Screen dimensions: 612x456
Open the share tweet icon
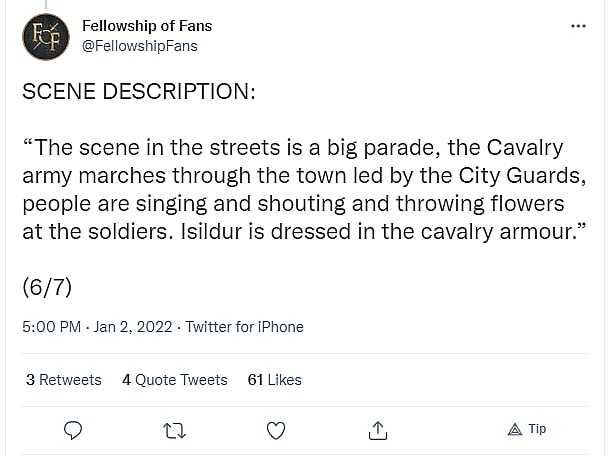378,430
